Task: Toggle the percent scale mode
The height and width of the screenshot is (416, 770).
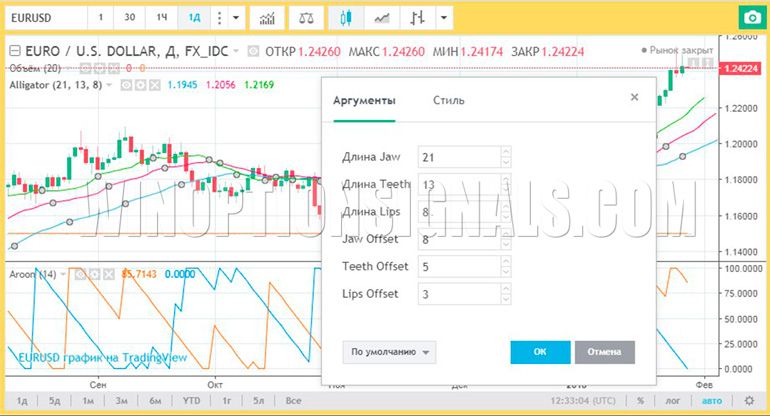Action: pos(639,401)
